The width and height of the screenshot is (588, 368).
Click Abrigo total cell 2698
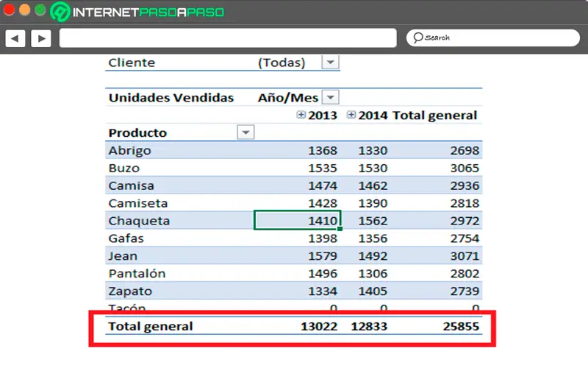click(465, 151)
